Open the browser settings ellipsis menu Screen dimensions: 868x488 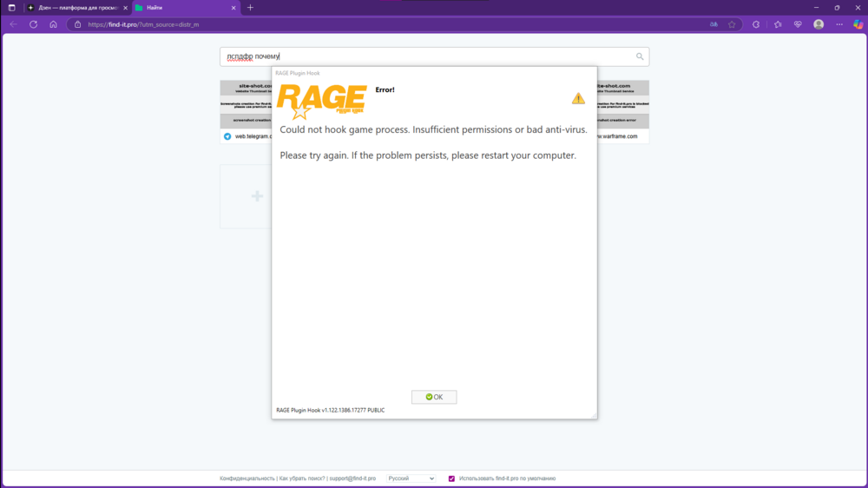point(839,24)
